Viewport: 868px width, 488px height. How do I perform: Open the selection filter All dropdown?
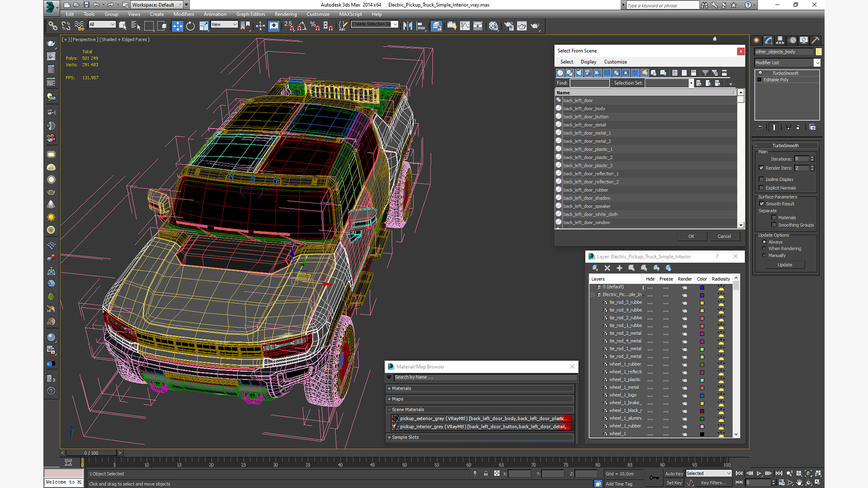[102, 24]
